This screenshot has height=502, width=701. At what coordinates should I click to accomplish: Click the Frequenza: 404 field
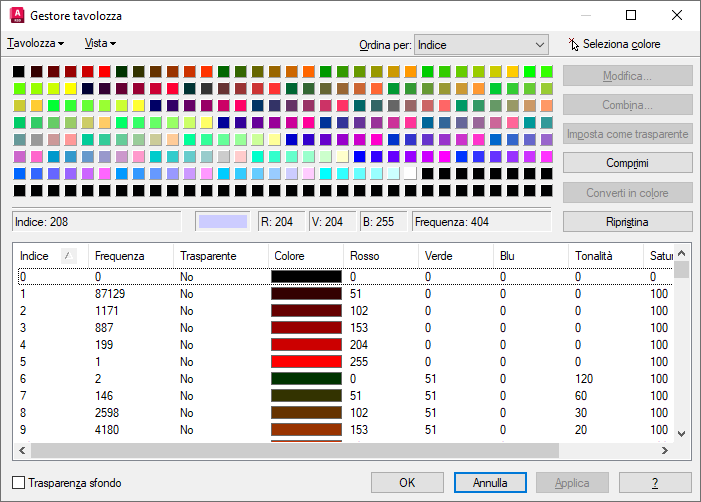coord(481,222)
